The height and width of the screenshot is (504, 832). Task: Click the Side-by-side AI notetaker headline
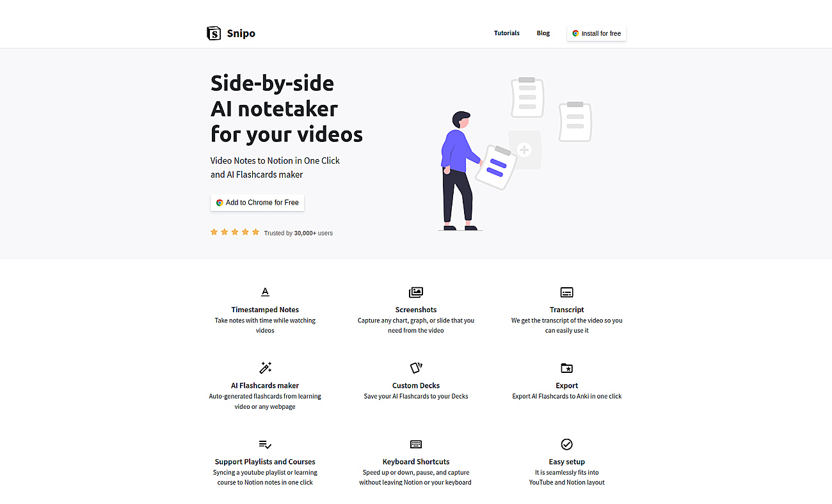coord(287,109)
